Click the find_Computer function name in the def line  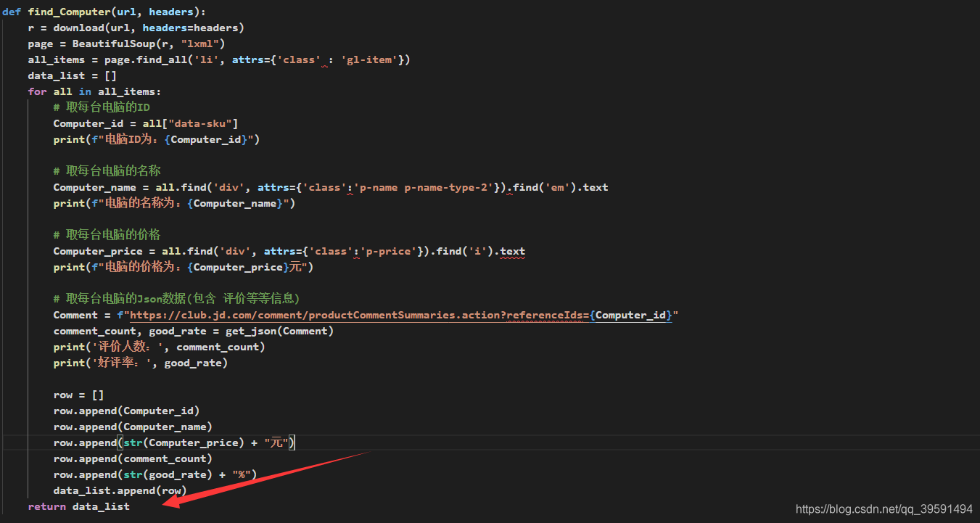(x=70, y=12)
